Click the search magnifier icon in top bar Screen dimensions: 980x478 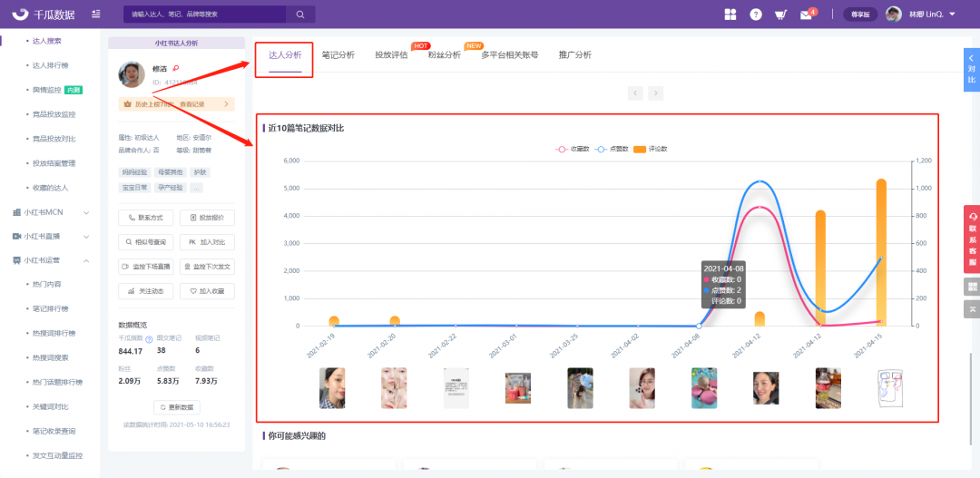300,15
